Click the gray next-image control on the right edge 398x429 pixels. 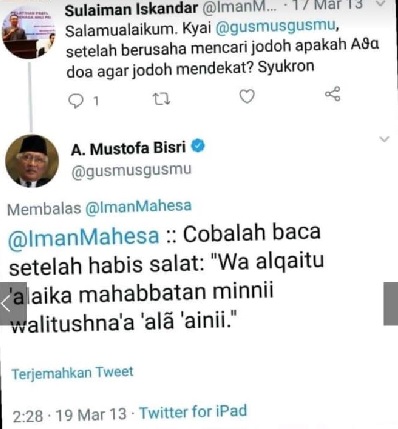pos(390,304)
